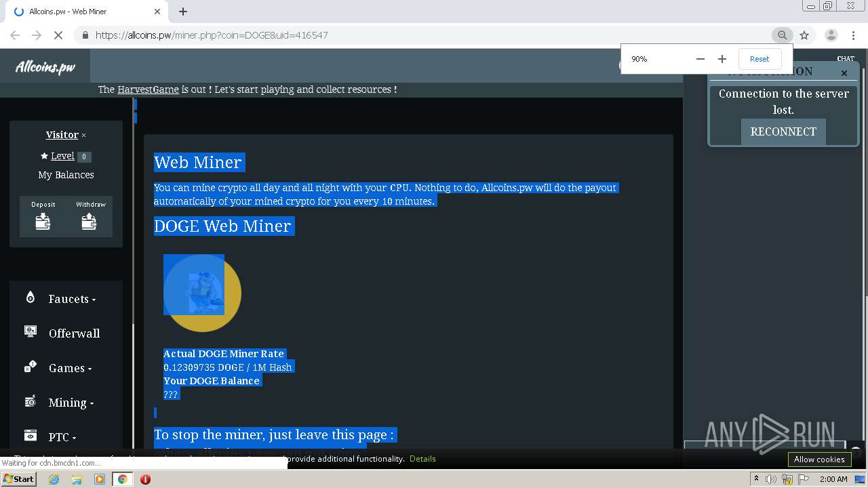Expand the Faucets menu
This screenshot has width=868, height=488.
(72, 299)
